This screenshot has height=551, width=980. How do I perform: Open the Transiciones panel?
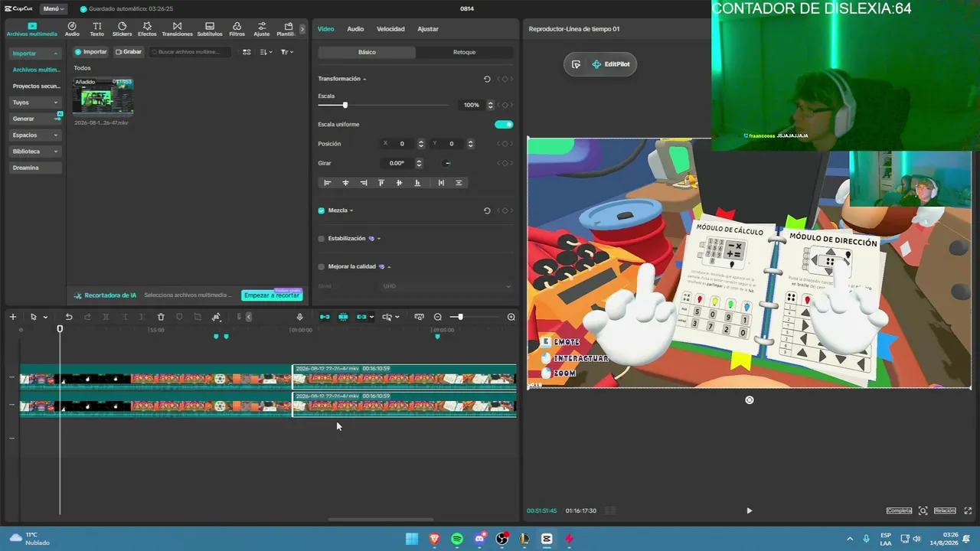pos(177,29)
